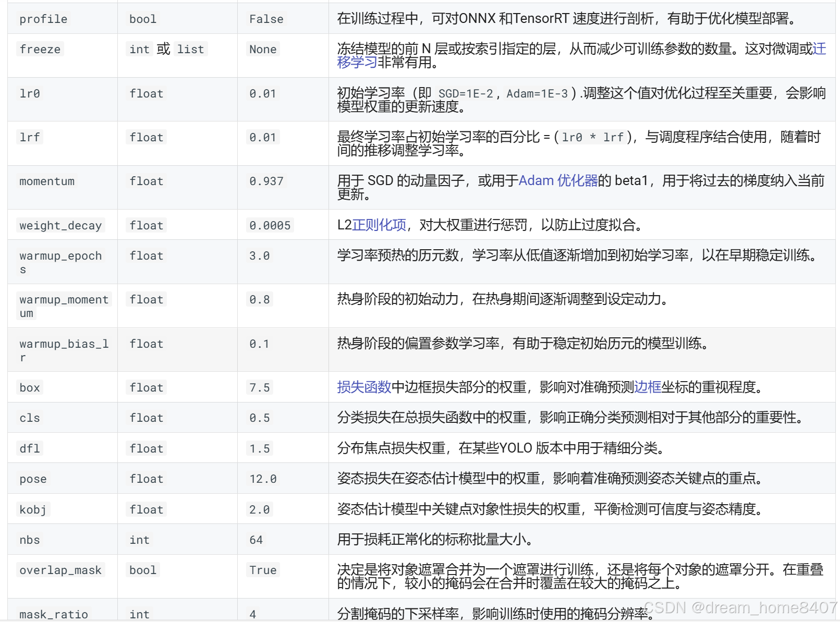Click the SGD=1E-2 code text in lr0 description
840x622 pixels.
point(466,94)
